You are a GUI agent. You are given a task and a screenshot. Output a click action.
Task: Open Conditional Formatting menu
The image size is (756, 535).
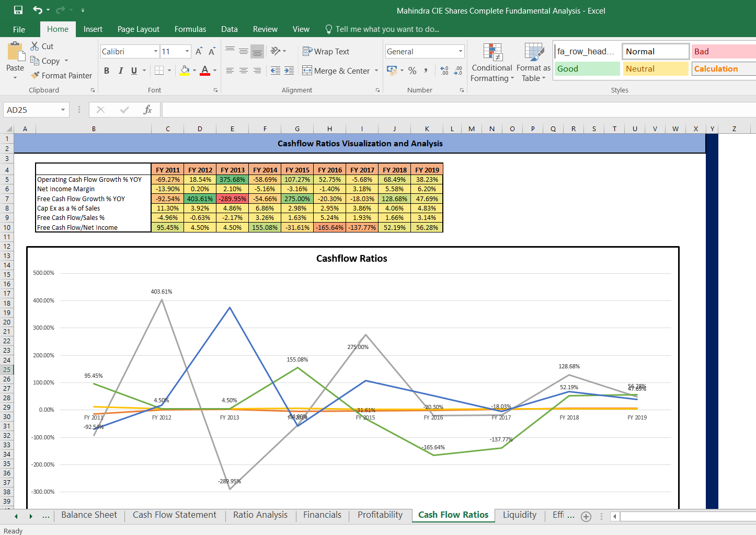(492, 62)
